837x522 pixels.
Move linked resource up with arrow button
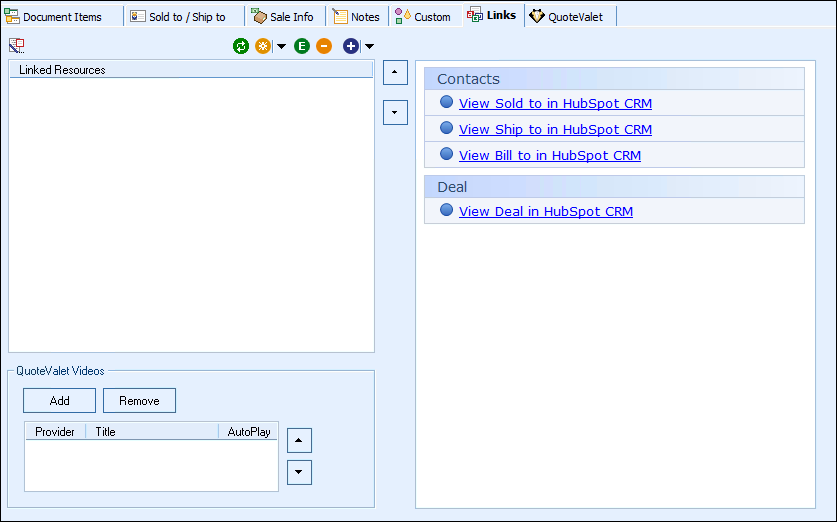(395, 72)
